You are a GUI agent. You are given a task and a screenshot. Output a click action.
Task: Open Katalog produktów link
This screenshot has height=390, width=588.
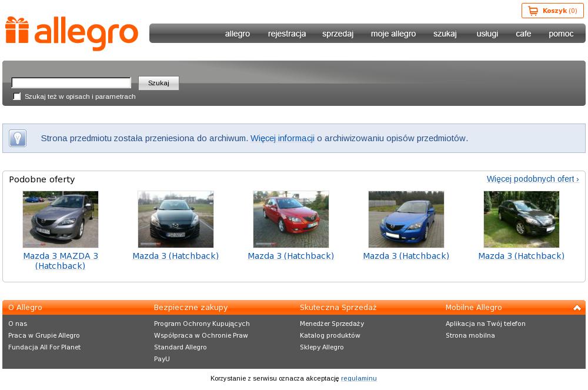(330, 336)
